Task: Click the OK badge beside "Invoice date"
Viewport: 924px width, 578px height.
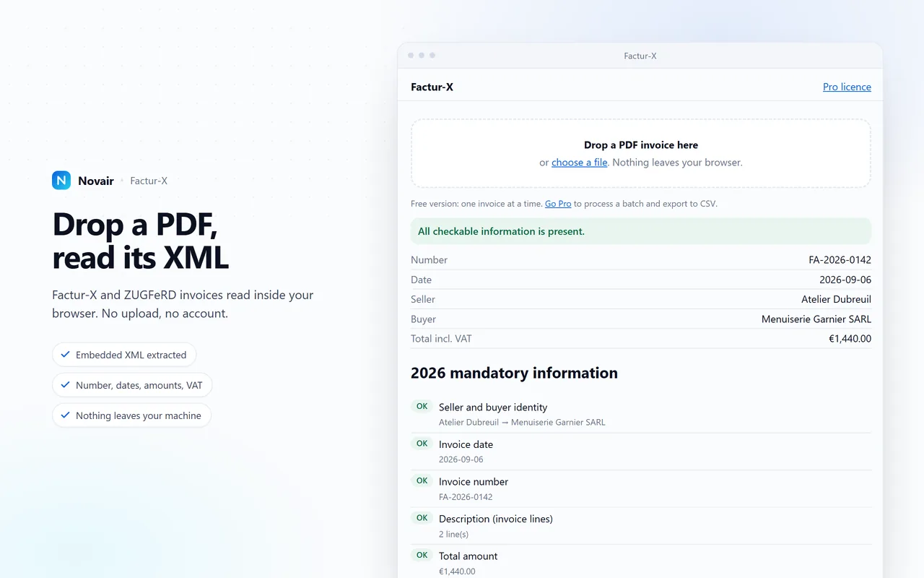Action: 422,444
